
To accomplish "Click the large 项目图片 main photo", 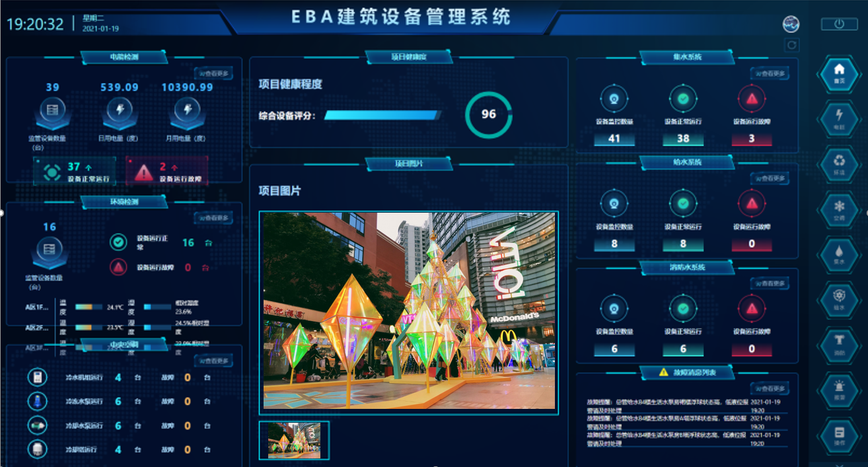I will click(409, 313).
